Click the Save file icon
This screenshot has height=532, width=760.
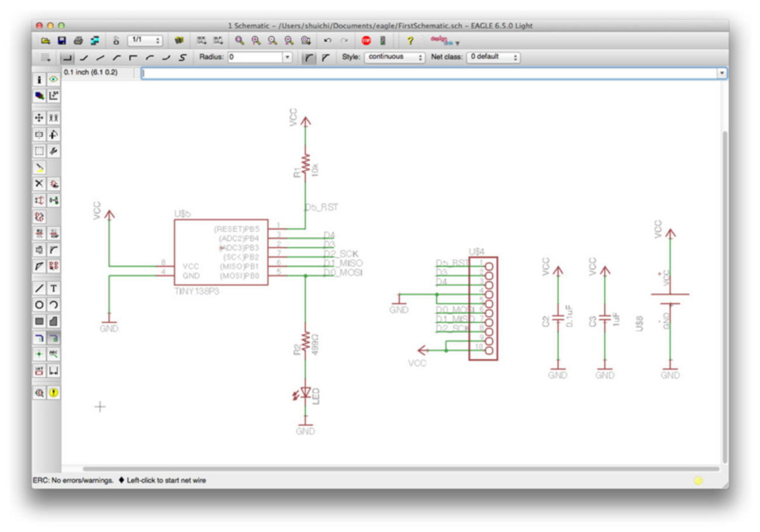pyautogui.click(x=61, y=41)
